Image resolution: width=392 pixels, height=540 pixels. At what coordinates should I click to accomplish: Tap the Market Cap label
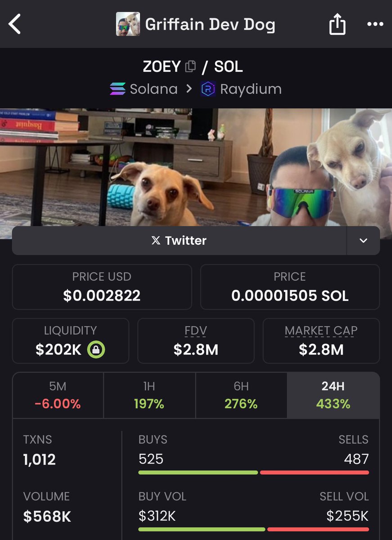click(x=321, y=331)
